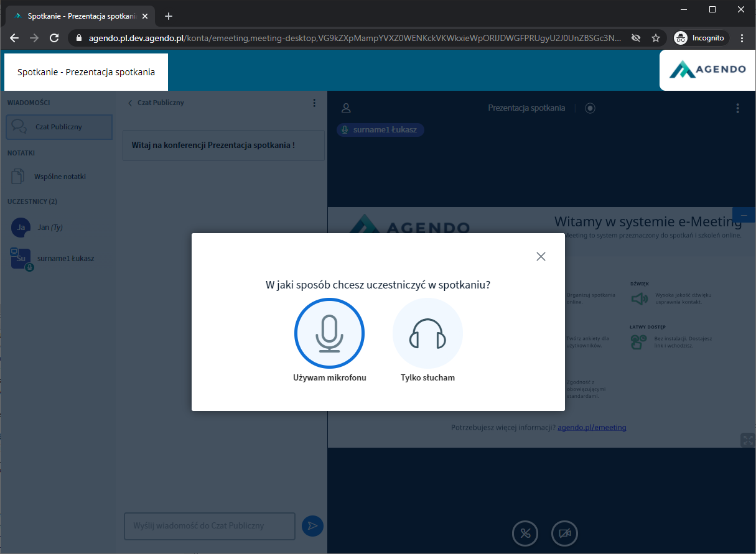Open Czat Publiczny in the sidebar
The width and height of the screenshot is (756, 554).
(59, 127)
